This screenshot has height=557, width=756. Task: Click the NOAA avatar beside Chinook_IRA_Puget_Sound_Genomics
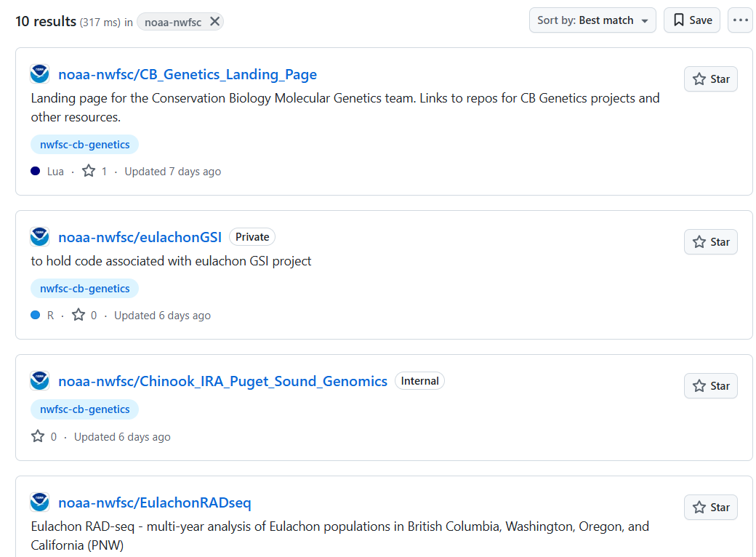[39, 381]
